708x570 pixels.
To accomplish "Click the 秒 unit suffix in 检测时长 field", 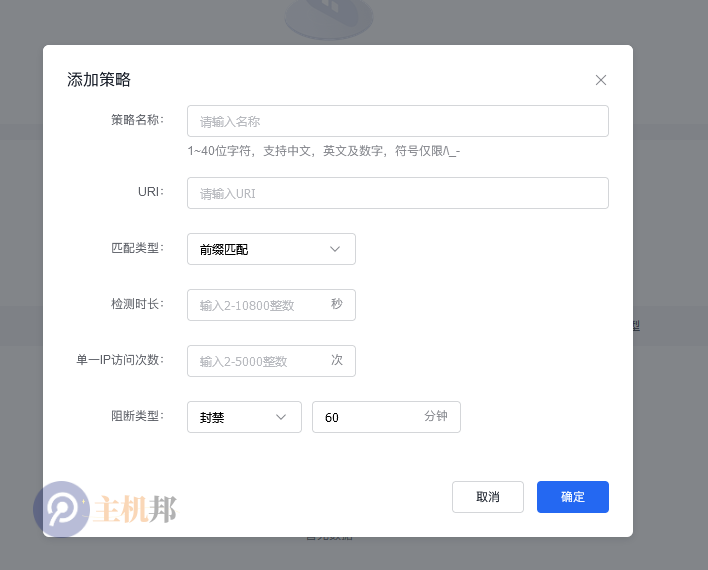I will click(x=337, y=304).
